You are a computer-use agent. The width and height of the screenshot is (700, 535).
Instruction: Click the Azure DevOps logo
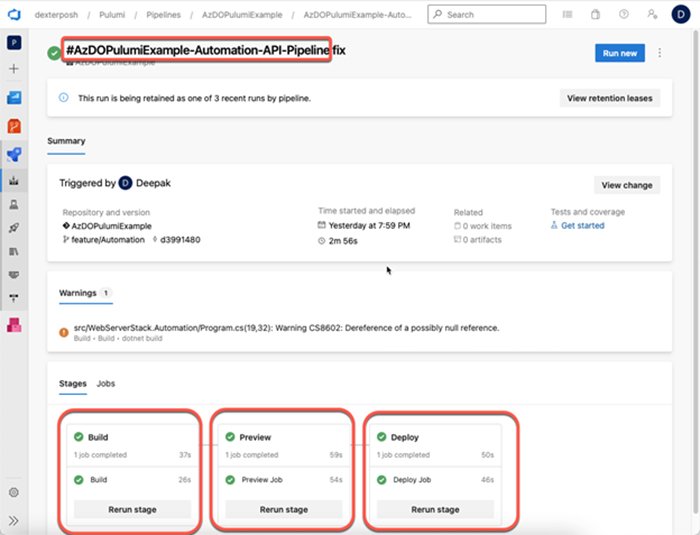point(15,15)
